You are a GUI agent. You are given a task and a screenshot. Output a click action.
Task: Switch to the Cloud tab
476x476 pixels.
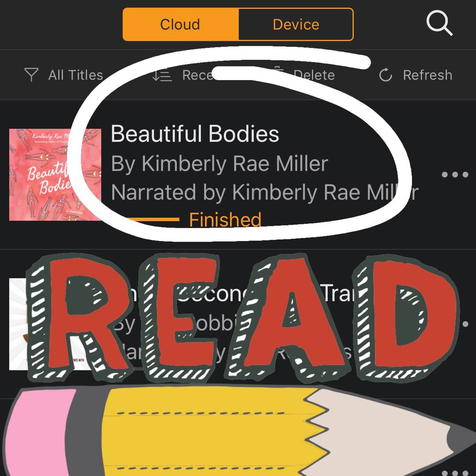pyautogui.click(x=181, y=24)
